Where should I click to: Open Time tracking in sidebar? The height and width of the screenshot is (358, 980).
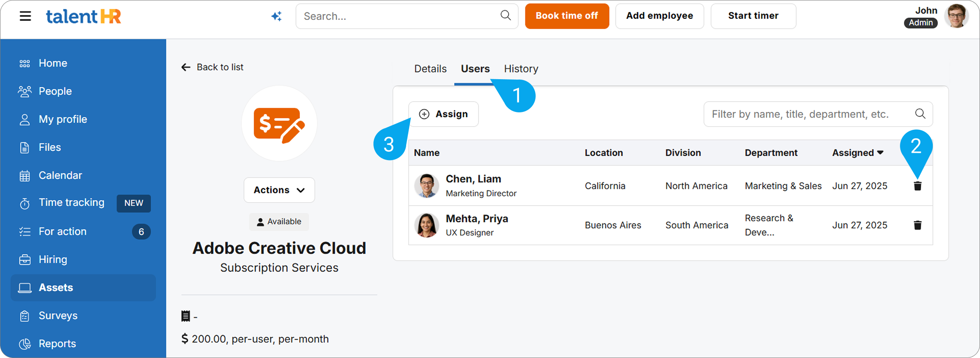(72, 203)
